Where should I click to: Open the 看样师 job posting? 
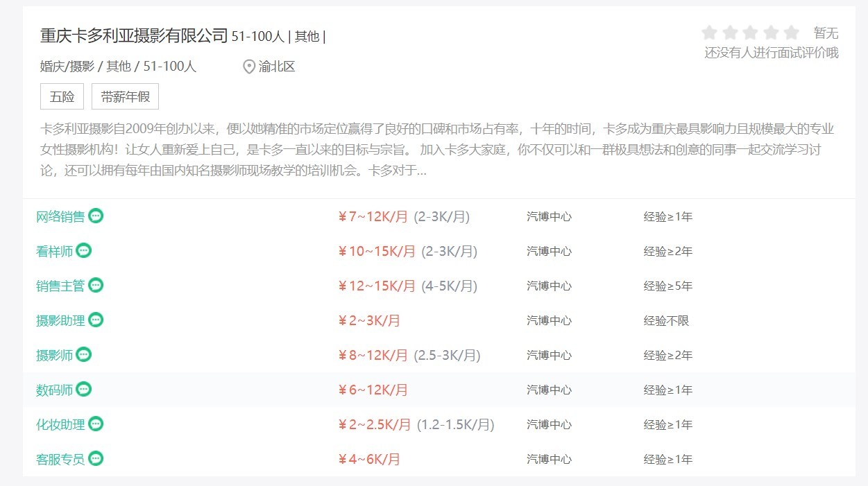[x=54, y=252]
